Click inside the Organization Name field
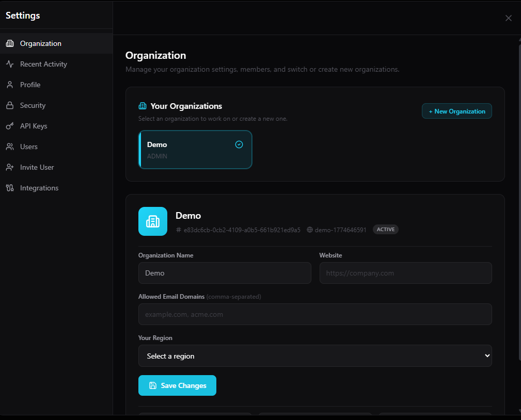The height and width of the screenshot is (420, 521). [x=224, y=273]
